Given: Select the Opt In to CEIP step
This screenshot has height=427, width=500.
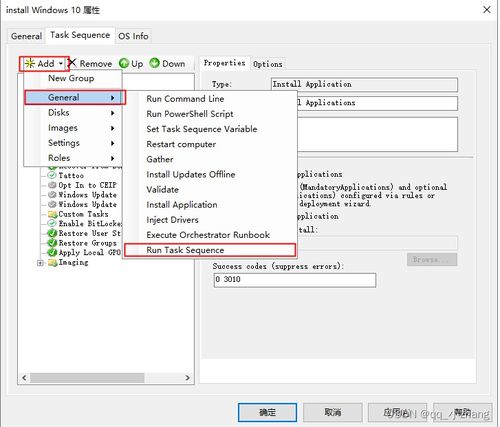Looking at the screenshot, I should tap(87, 185).
